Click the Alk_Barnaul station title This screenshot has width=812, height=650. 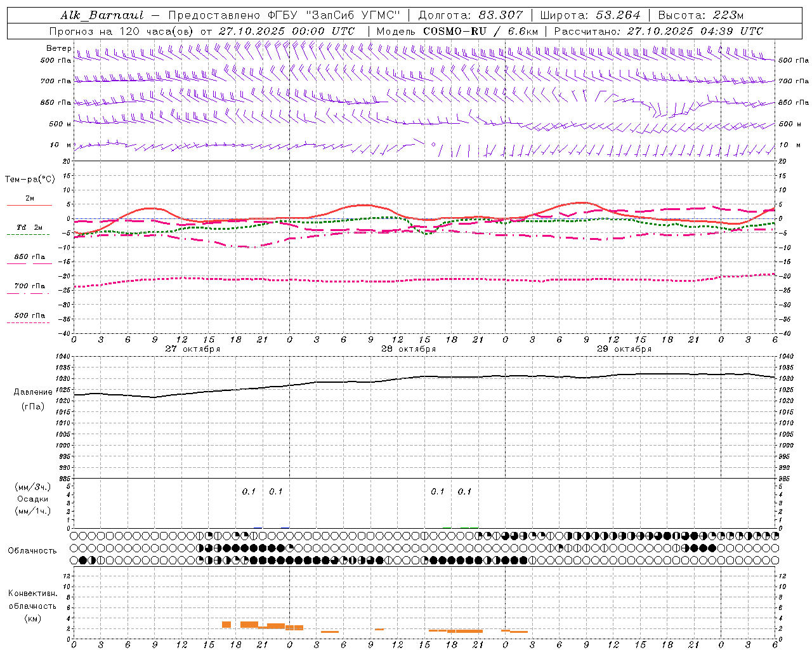pos(102,15)
